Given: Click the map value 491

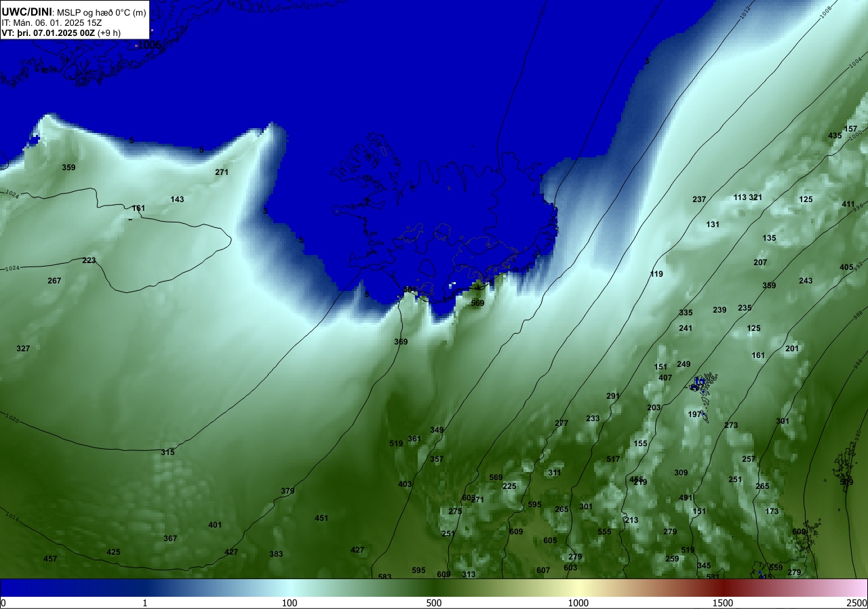Looking at the screenshot, I should click(x=686, y=498).
